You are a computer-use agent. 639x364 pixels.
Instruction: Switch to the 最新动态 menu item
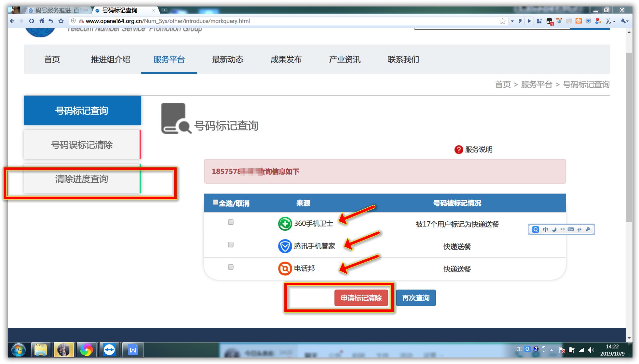point(228,59)
